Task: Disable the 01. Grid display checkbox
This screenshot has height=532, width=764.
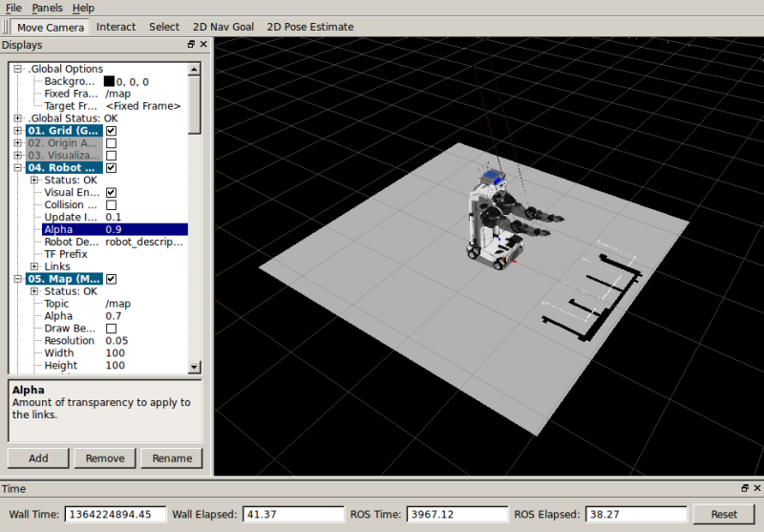Action: (111, 131)
